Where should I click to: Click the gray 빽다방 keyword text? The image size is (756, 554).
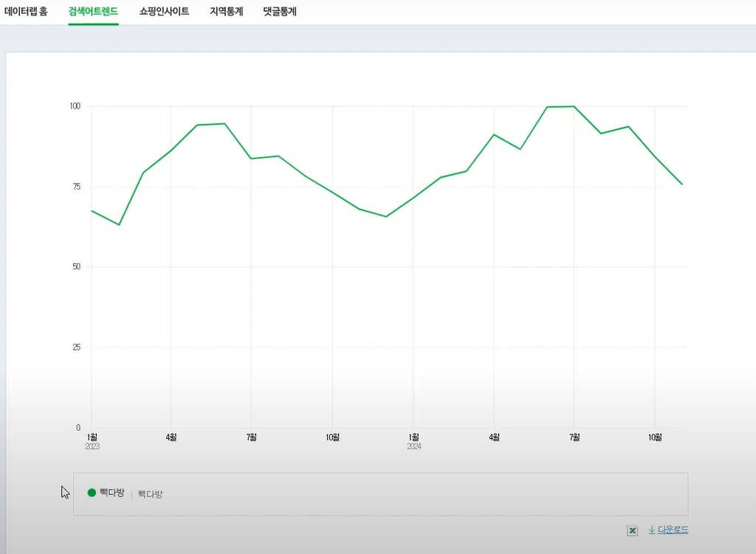point(151,494)
